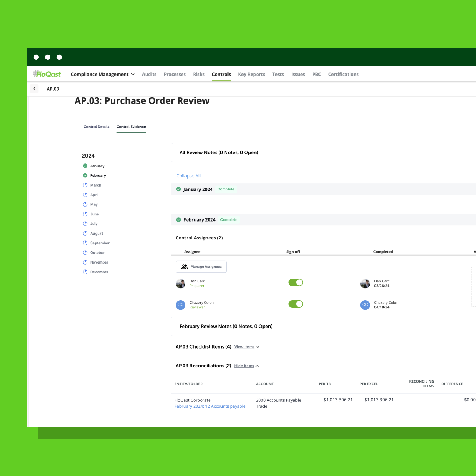Open the Key Reports menu item
476x476 pixels.
coord(252,74)
